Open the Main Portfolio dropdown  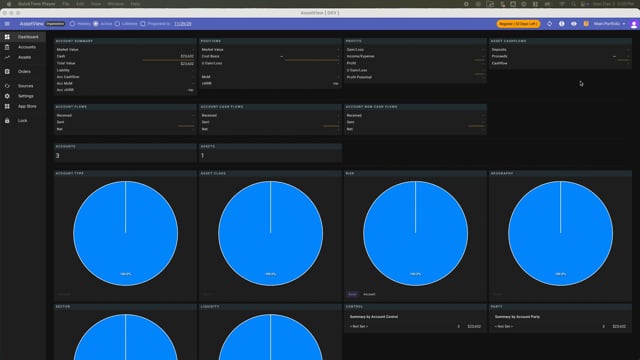point(609,24)
